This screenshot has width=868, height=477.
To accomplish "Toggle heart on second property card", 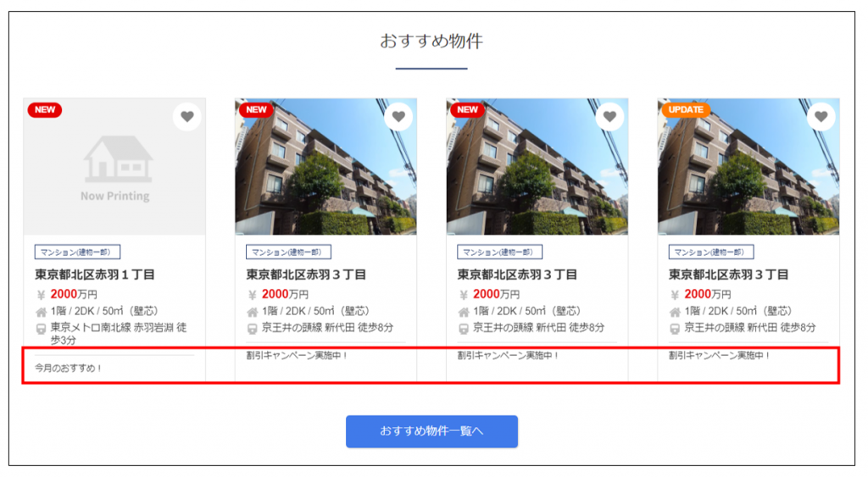I will click(398, 117).
